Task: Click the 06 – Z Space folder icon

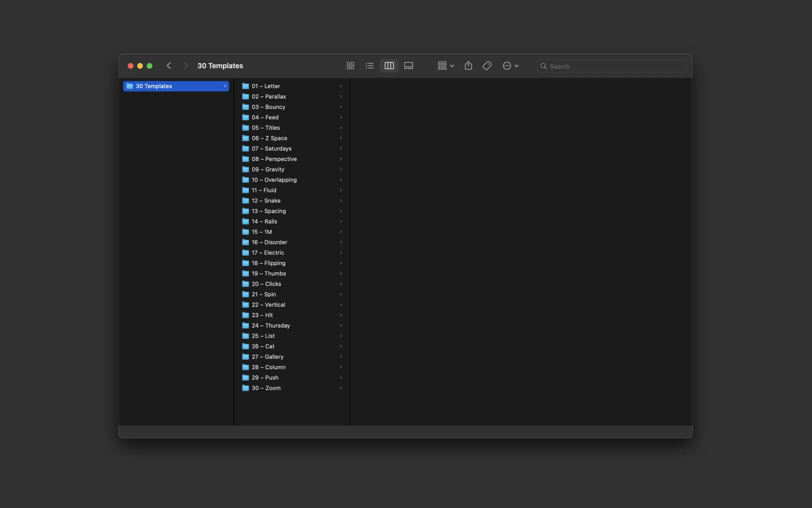Action: (246, 138)
